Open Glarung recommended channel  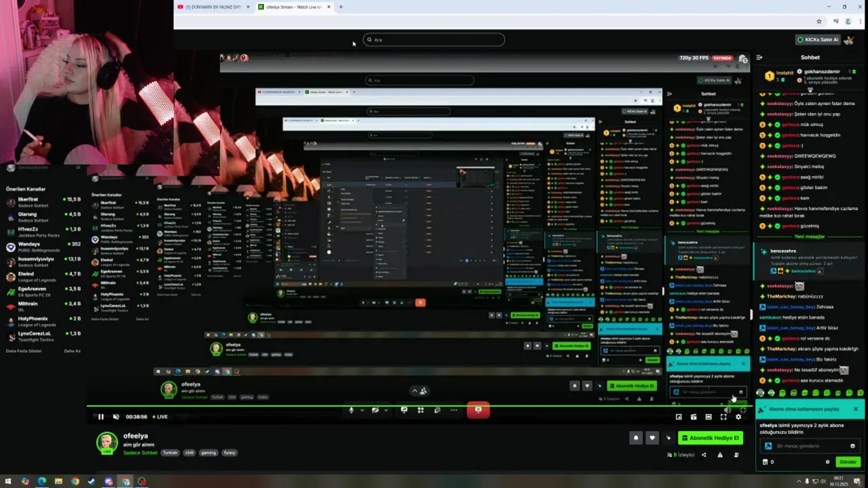[43, 217]
